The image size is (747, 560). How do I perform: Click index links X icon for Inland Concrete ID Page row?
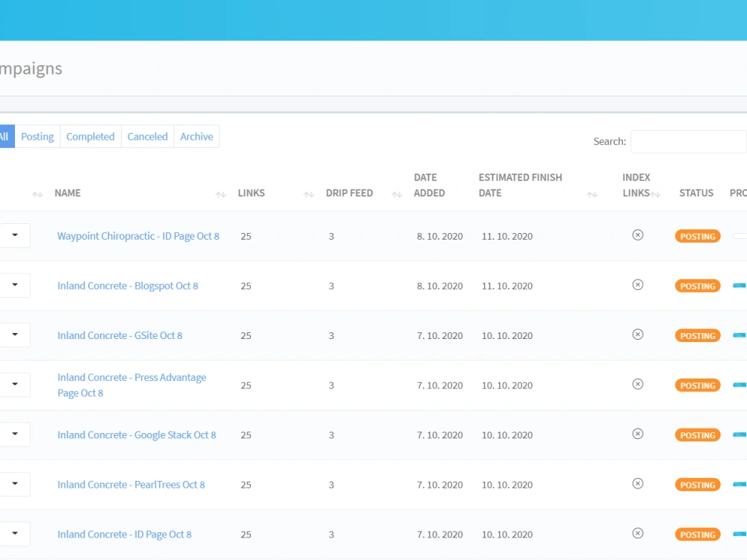637,533
